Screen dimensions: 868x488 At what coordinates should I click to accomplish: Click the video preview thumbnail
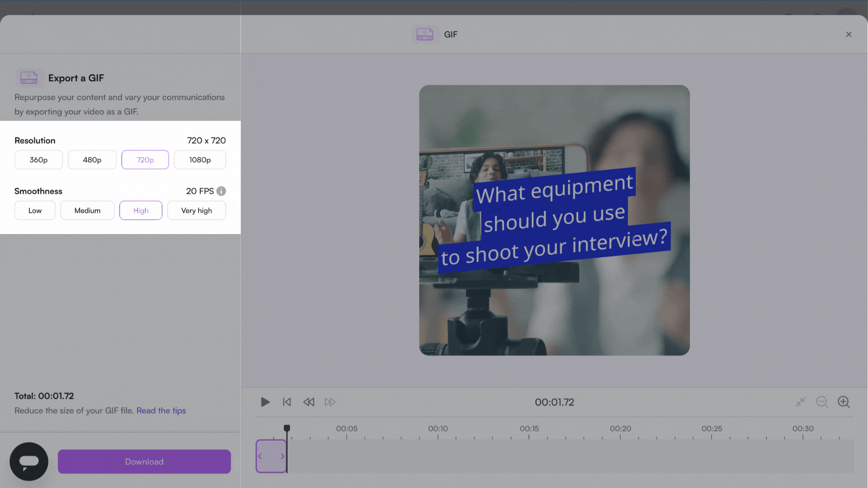tap(554, 220)
